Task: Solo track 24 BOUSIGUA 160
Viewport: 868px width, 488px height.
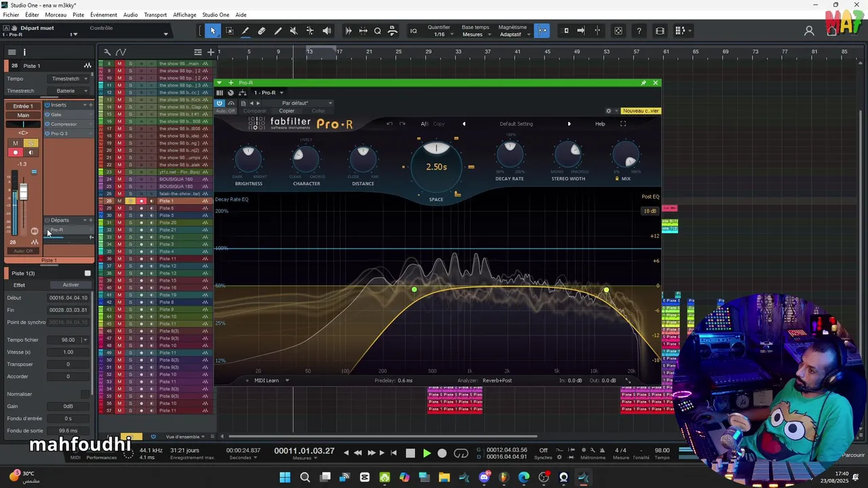Action: (130, 180)
